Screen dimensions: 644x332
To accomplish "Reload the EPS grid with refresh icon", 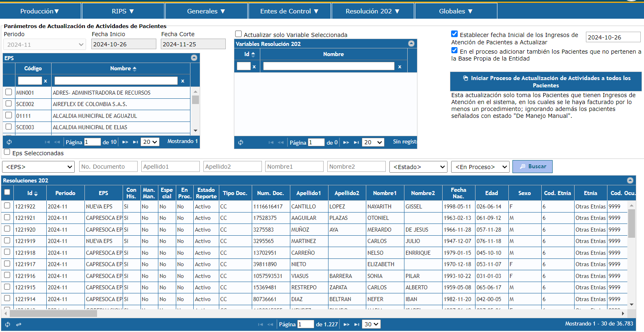I will (9, 142).
